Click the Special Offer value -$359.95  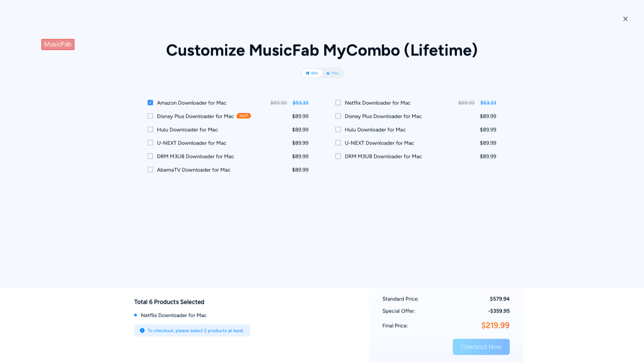point(499,311)
